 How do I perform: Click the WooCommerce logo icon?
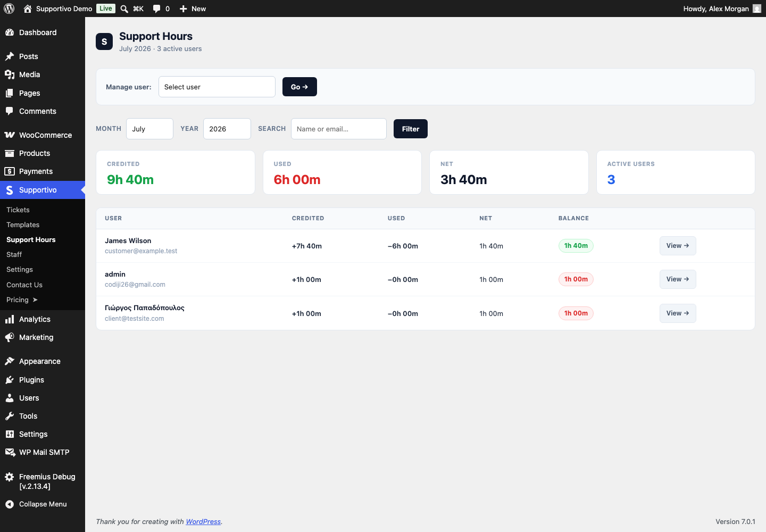pyautogui.click(x=10, y=135)
